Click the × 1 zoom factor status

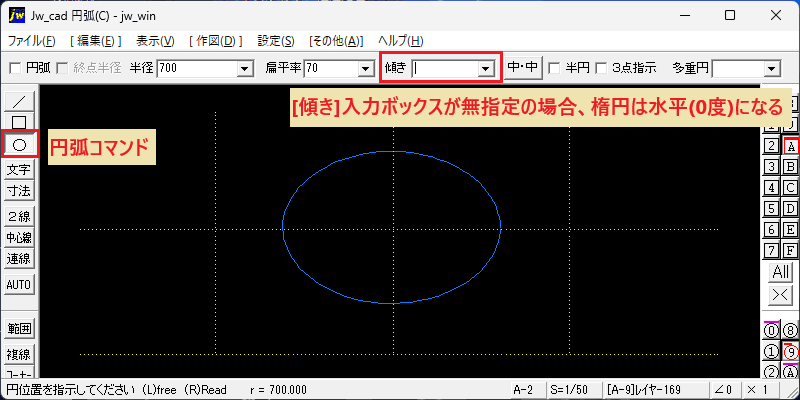(x=760, y=390)
